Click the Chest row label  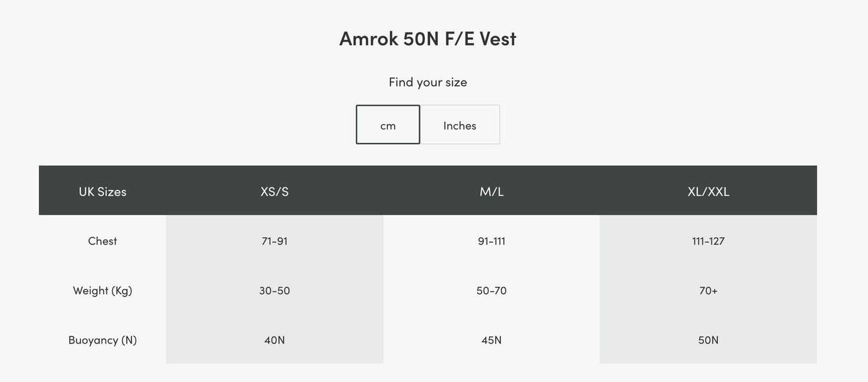click(103, 241)
